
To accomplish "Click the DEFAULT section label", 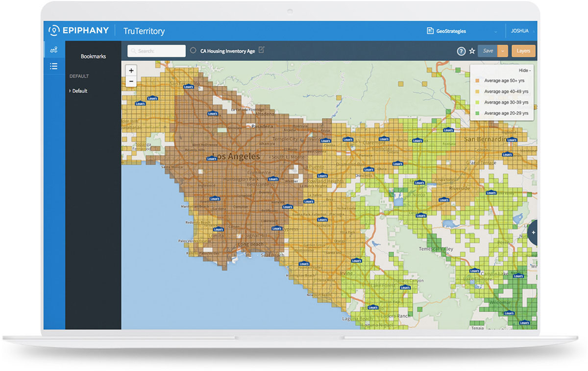I will [79, 76].
